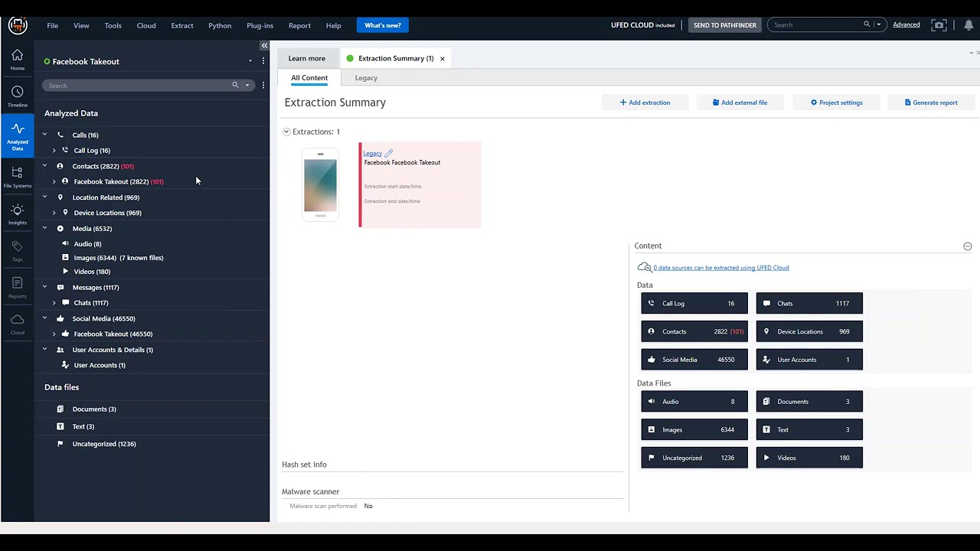Click the top bar search magnifier
Image resolution: width=980 pixels, height=551 pixels.
(867, 24)
